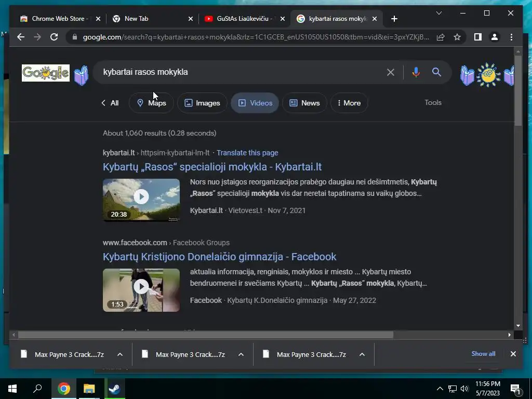Screen dimensions: 532x399
Task: Start voice search with microphone
Action: pyautogui.click(x=416, y=72)
